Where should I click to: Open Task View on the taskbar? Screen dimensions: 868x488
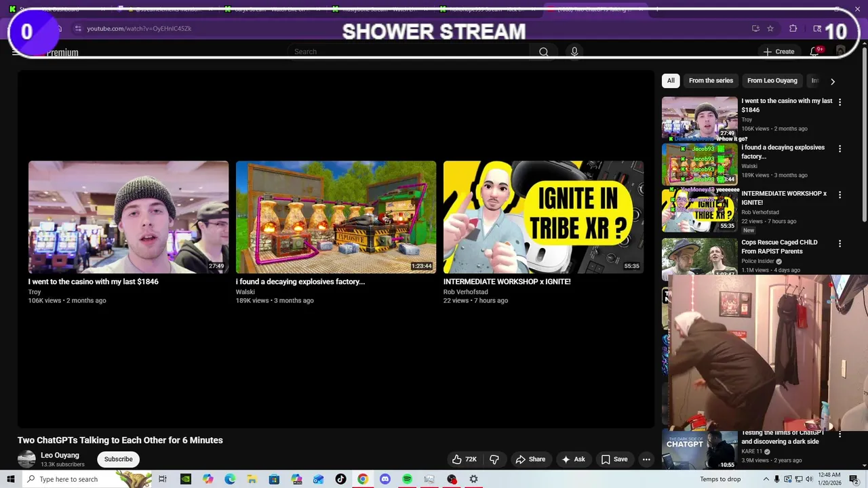(163, 479)
